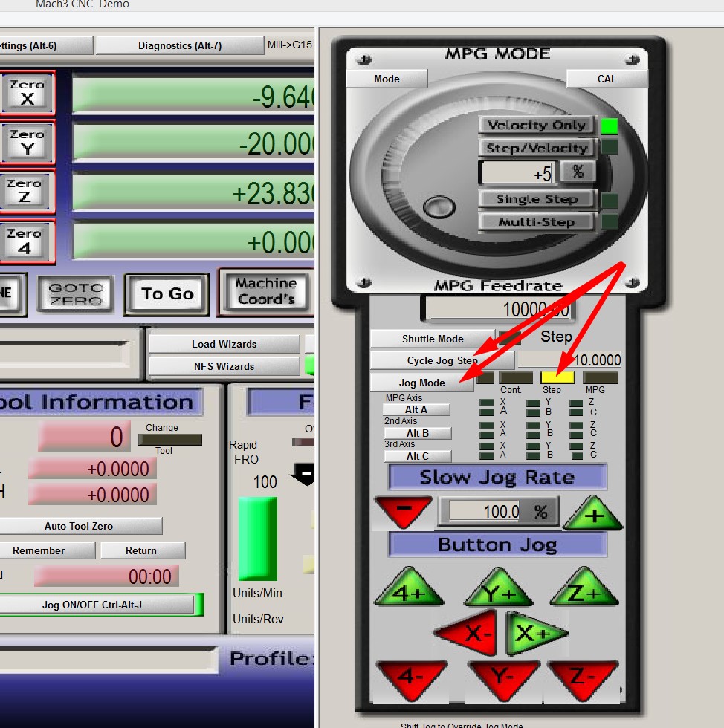Viewport: 724px width, 728px height.
Task: Jog the X- red arrow
Action: coord(467,632)
